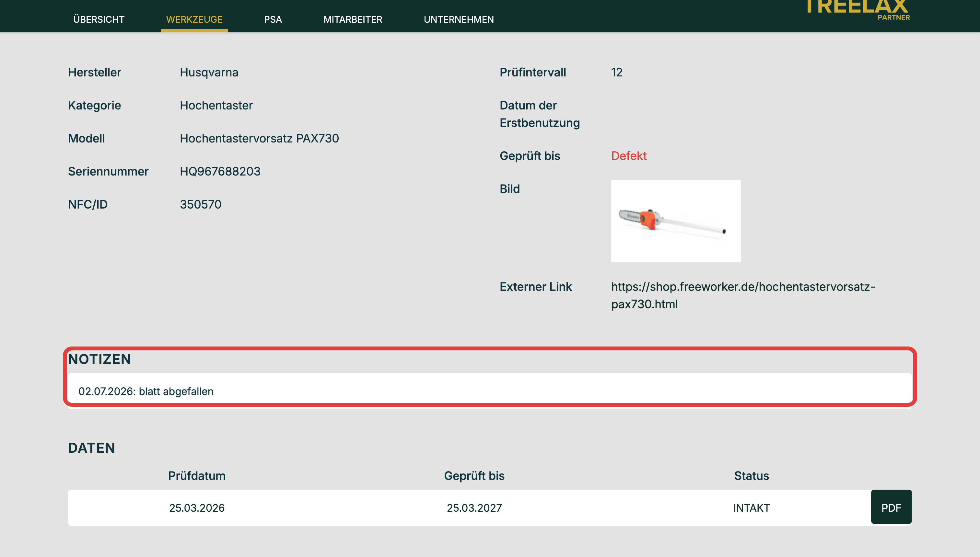This screenshot has width=980, height=557.
Task: Click the NOTIZEN section heading
Action: tap(99, 359)
